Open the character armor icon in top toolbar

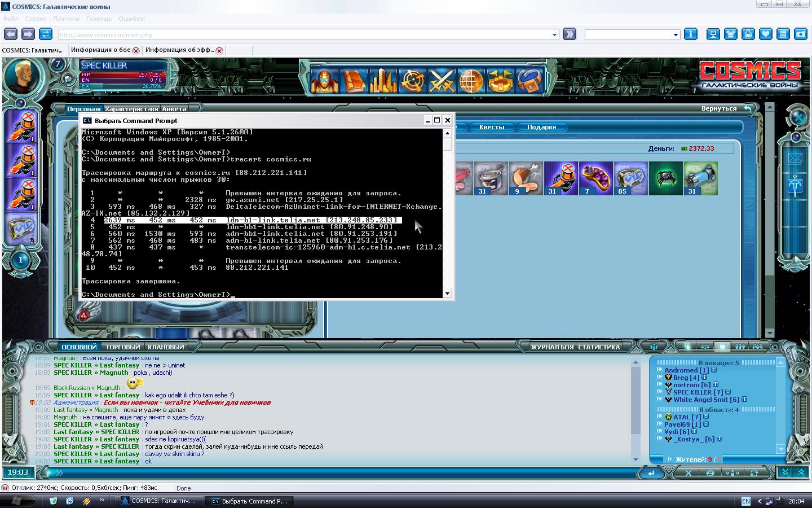pyautogui.click(x=324, y=81)
